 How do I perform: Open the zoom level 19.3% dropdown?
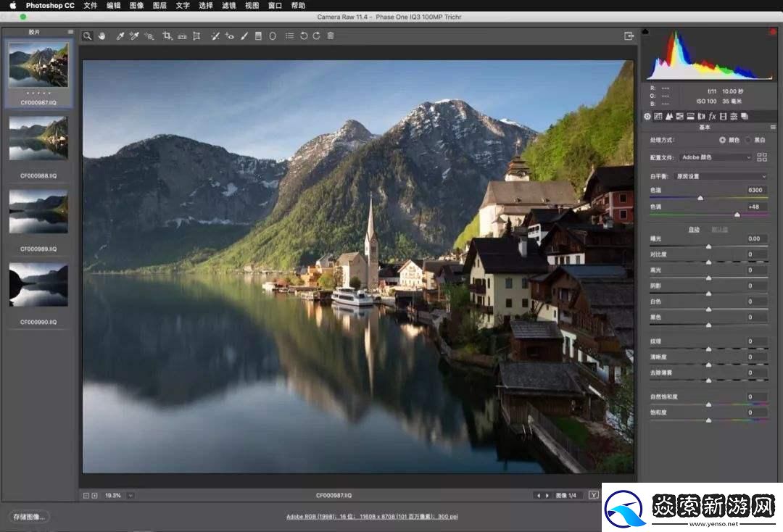[130, 496]
